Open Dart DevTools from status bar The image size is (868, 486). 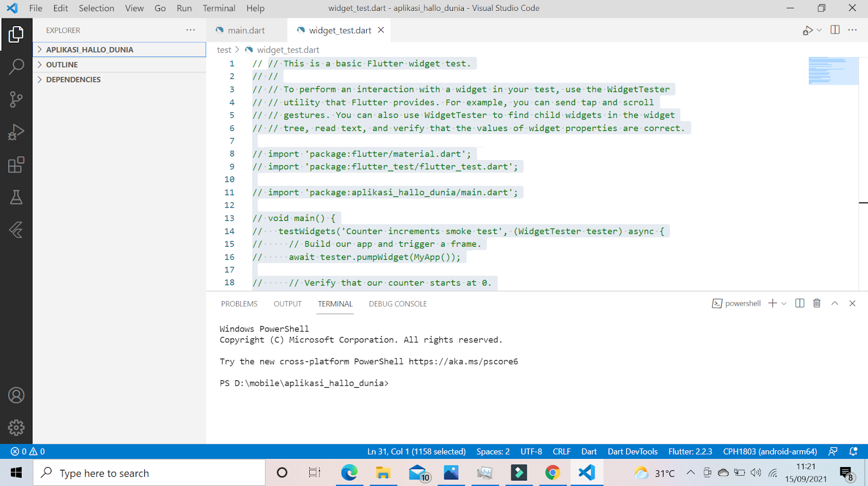(x=633, y=451)
